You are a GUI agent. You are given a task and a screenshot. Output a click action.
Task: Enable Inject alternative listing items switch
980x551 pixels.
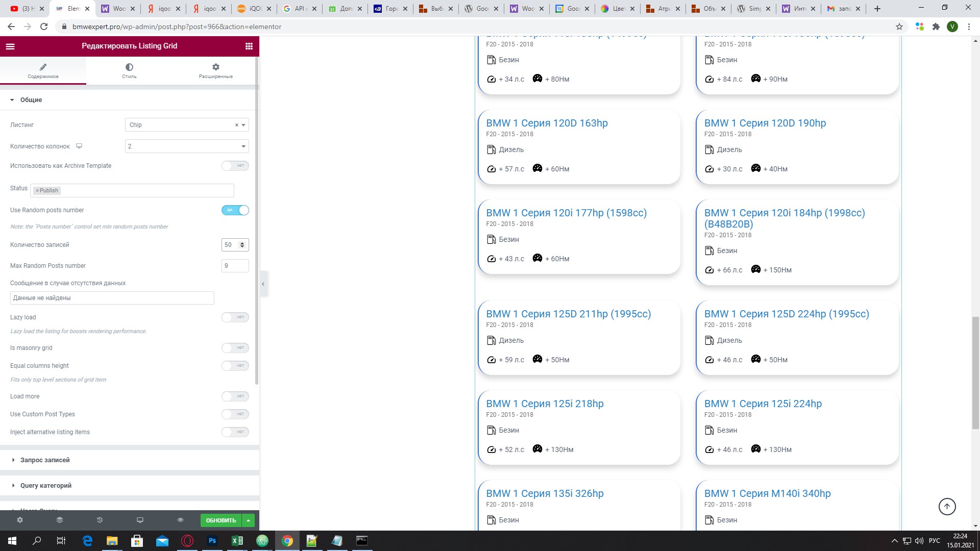tap(235, 432)
